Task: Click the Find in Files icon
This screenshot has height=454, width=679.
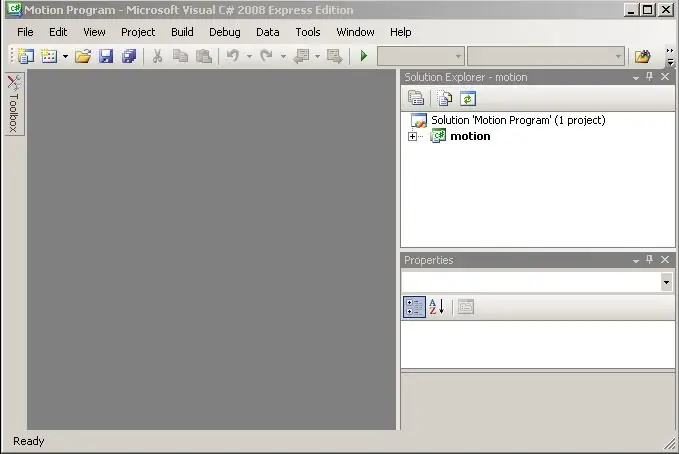Action: click(643, 56)
